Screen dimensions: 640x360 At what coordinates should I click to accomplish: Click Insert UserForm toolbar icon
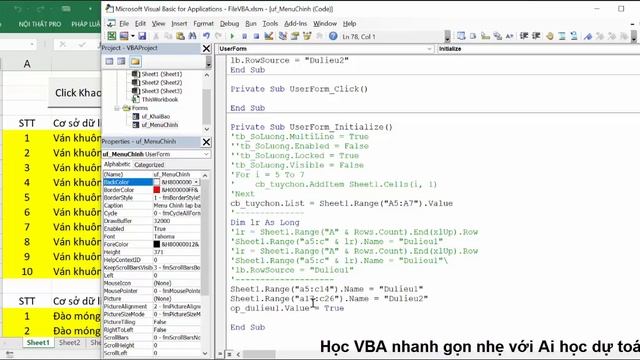click(124, 36)
